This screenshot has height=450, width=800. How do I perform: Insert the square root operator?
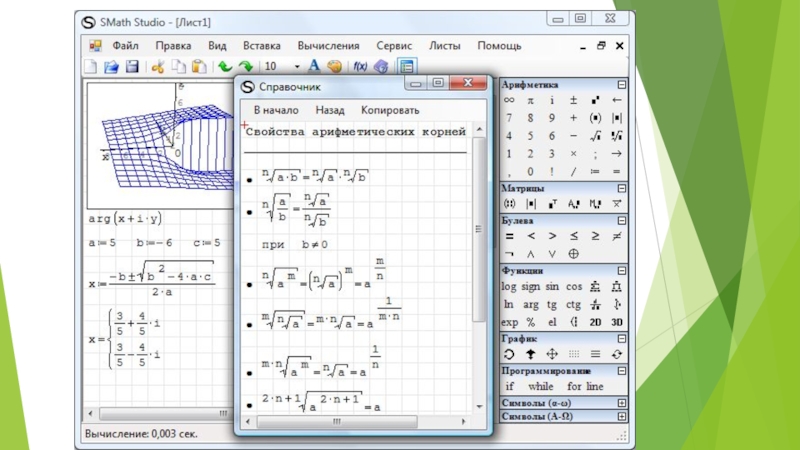point(595,136)
